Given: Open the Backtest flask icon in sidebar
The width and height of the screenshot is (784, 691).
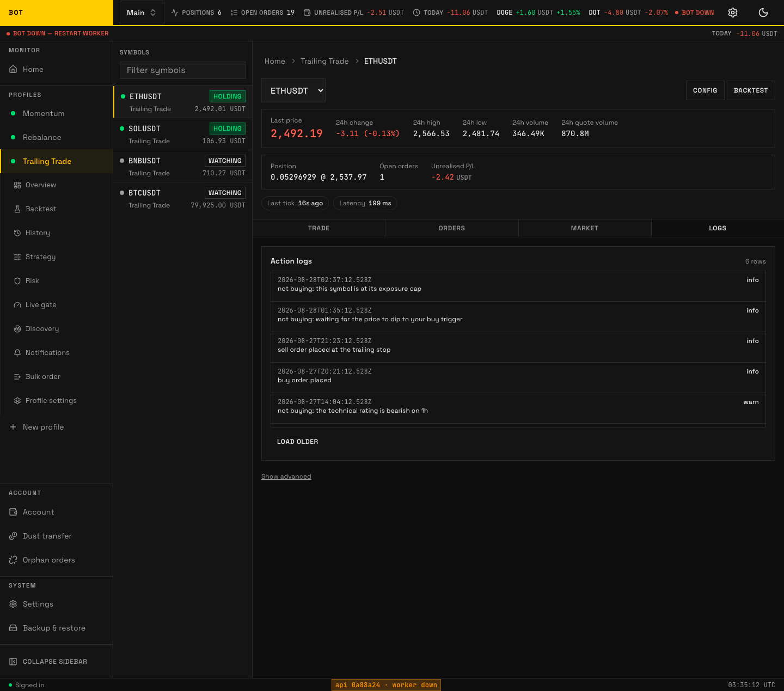Looking at the screenshot, I should pyautogui.click(x=17, y=209).
